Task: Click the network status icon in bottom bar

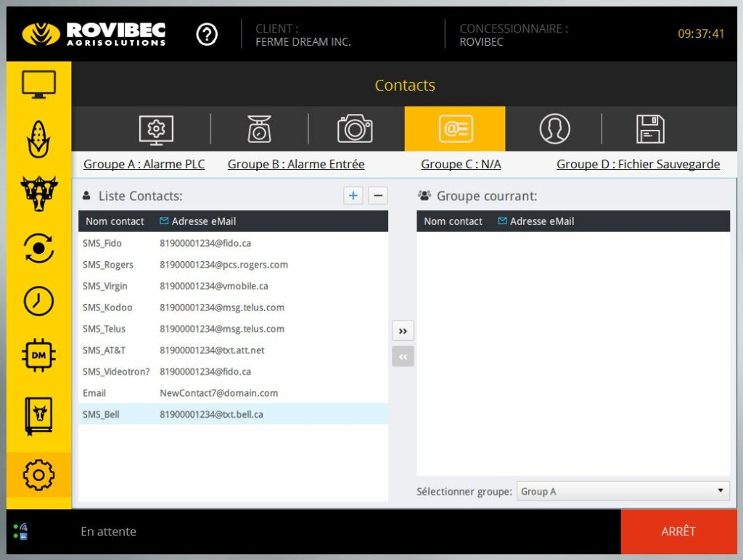Action: (20, 531)
